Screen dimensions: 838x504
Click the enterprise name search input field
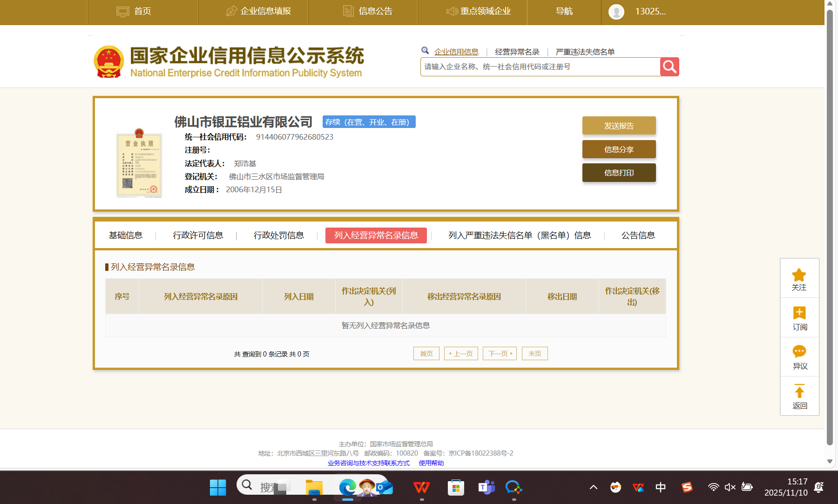[540, 67]
